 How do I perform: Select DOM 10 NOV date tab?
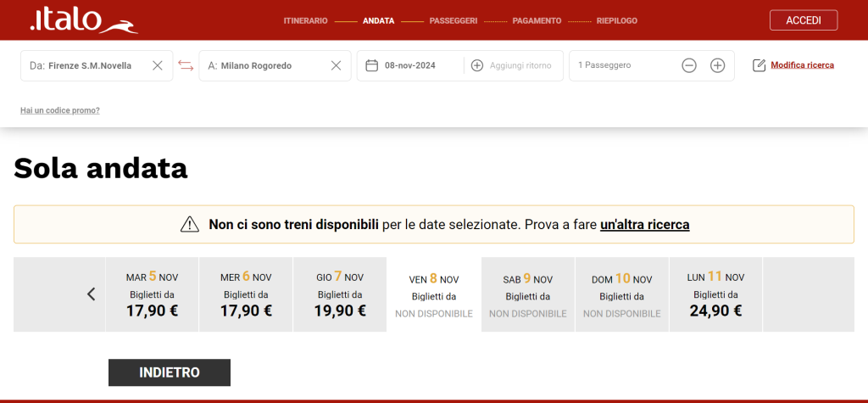[x=621, y=294]
